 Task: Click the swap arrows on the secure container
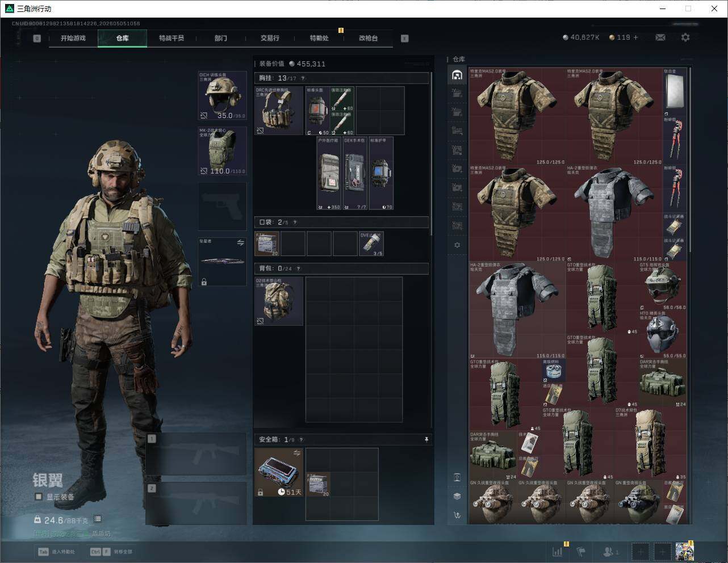pos(297,453)
